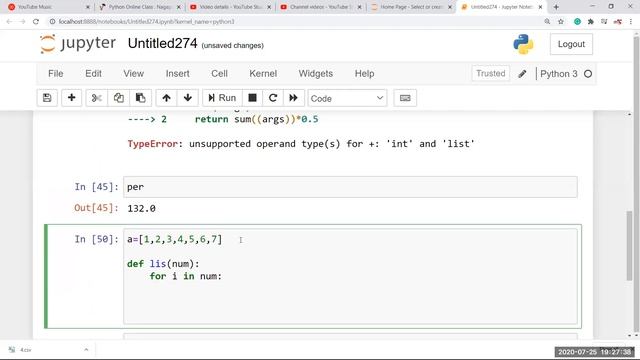Viewport: 640px width, 360px height.
Task: Click the 'for i in num:' code line
Action: coord(185,276)
